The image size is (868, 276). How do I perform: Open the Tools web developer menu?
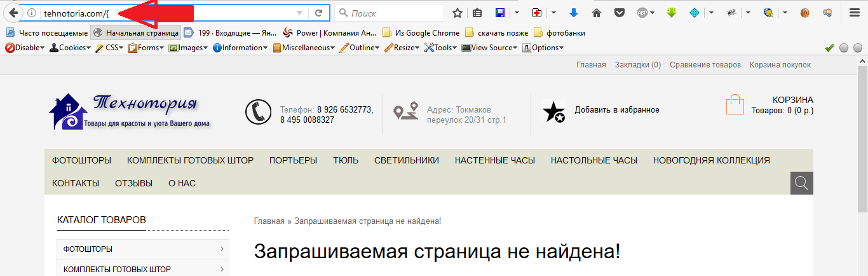click(441, 48)
